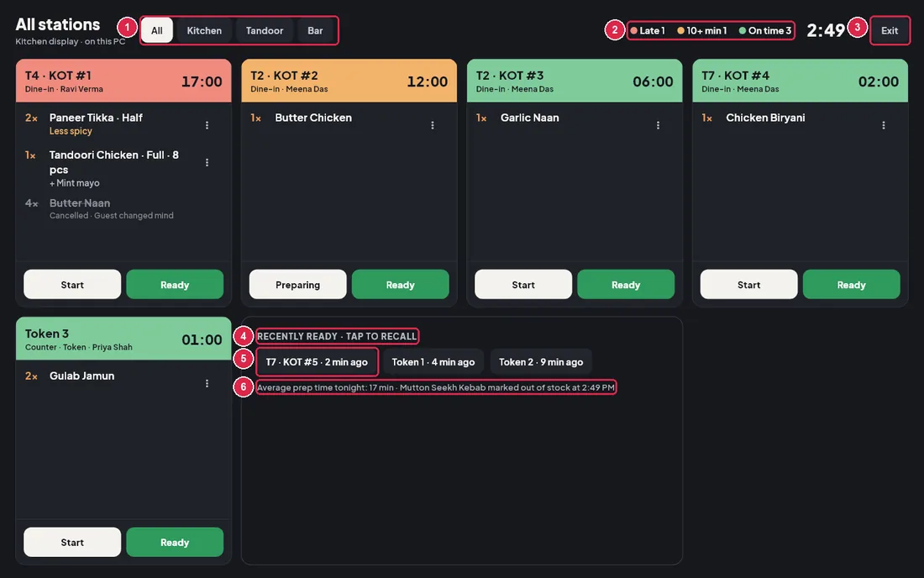Mark T7 KOT #4 as Ready
Screen dimensions: 924x578
pos(852,285)
